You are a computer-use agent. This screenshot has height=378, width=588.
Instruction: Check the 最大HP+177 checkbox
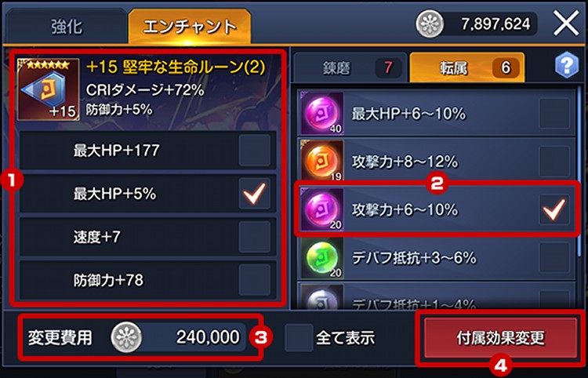(x=255, y=151)
